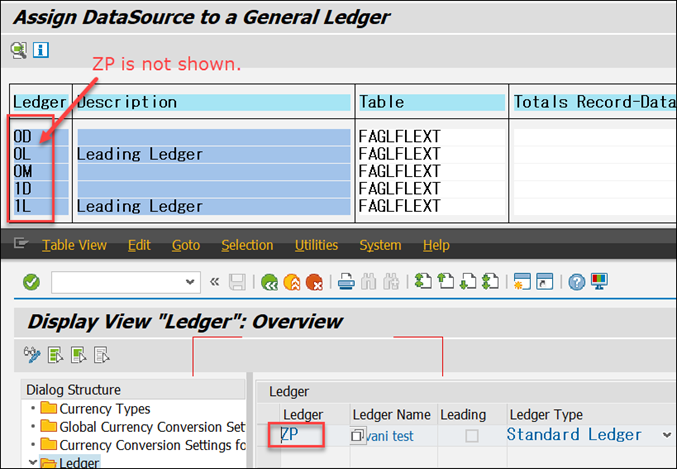Click the search details icon under the title
Screen dimensions: 677x469
click(x=19, y=51)
